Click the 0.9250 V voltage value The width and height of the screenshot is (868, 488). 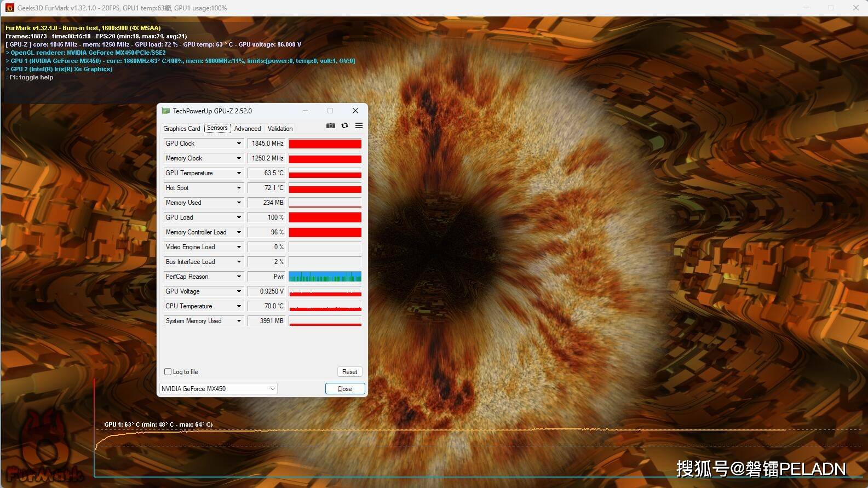point(267,291)
